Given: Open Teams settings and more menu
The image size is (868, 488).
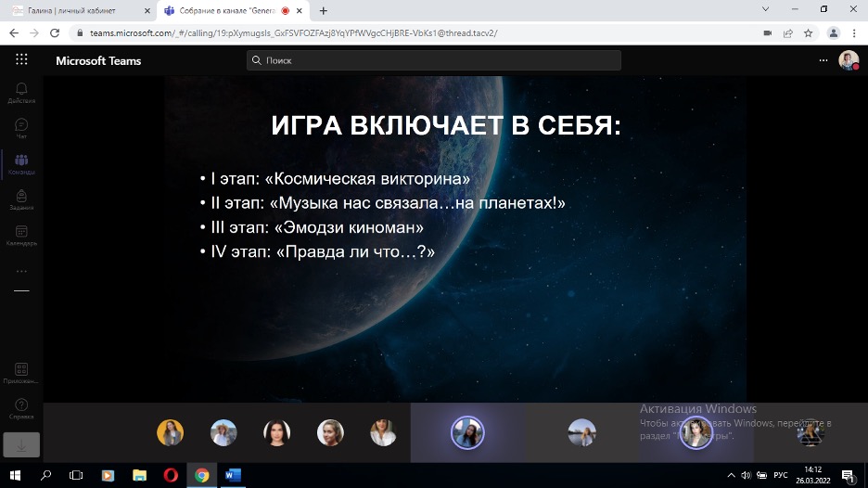Looking at the screenshot, I should 823,60.
